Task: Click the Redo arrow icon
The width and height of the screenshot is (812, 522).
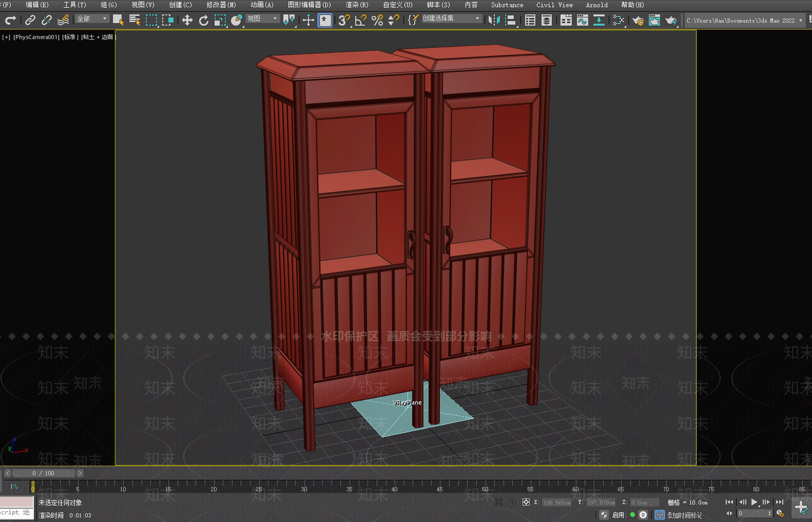Action: point(11,20)
